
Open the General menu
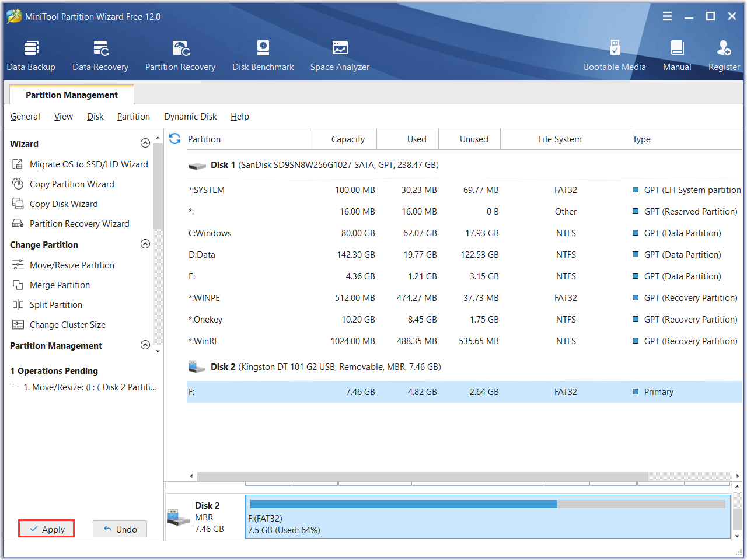[25, 117]
